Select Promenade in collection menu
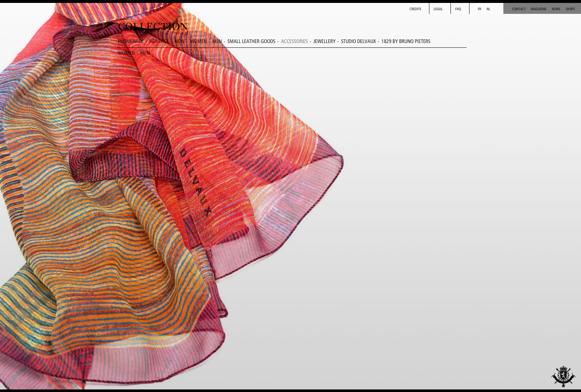The image size is (581, 392). [x=131, y=42]
